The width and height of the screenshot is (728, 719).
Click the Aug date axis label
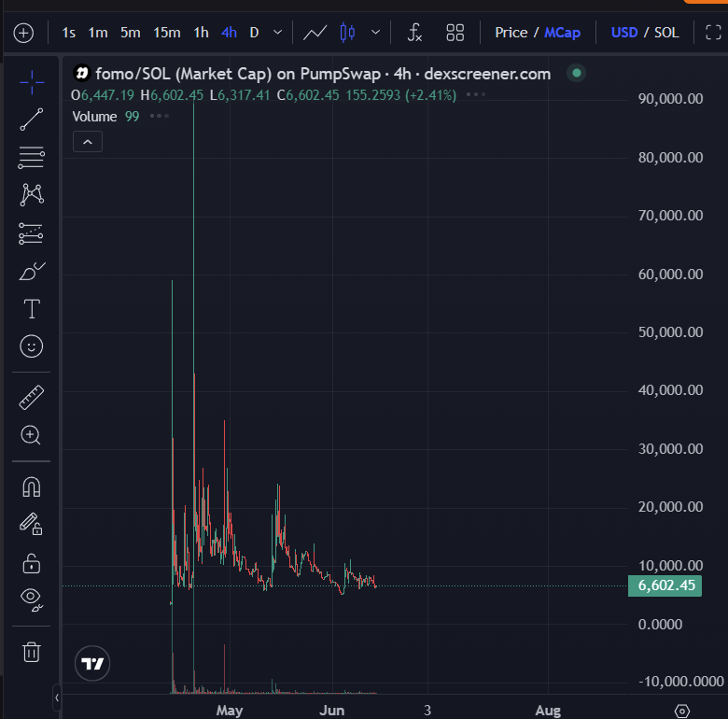tap(548, 711)
